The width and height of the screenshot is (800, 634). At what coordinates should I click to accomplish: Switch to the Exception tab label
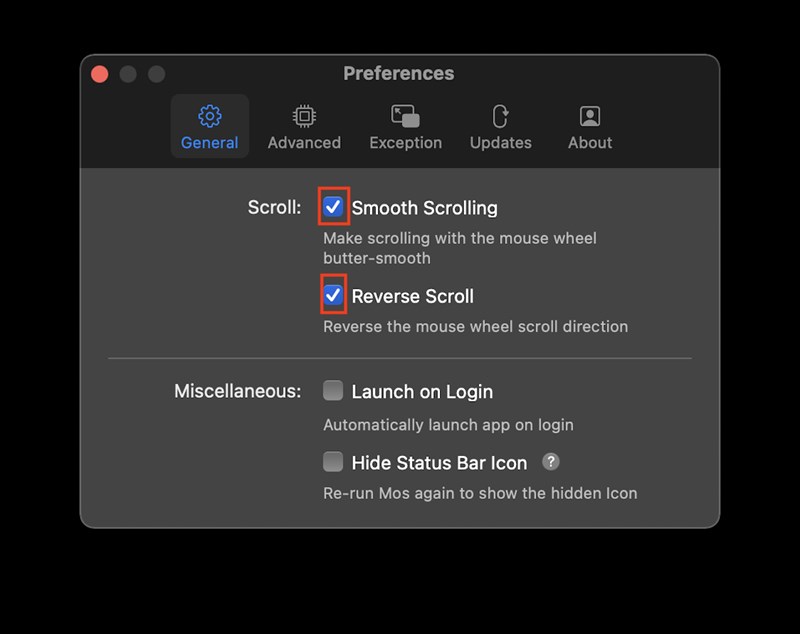405,143
